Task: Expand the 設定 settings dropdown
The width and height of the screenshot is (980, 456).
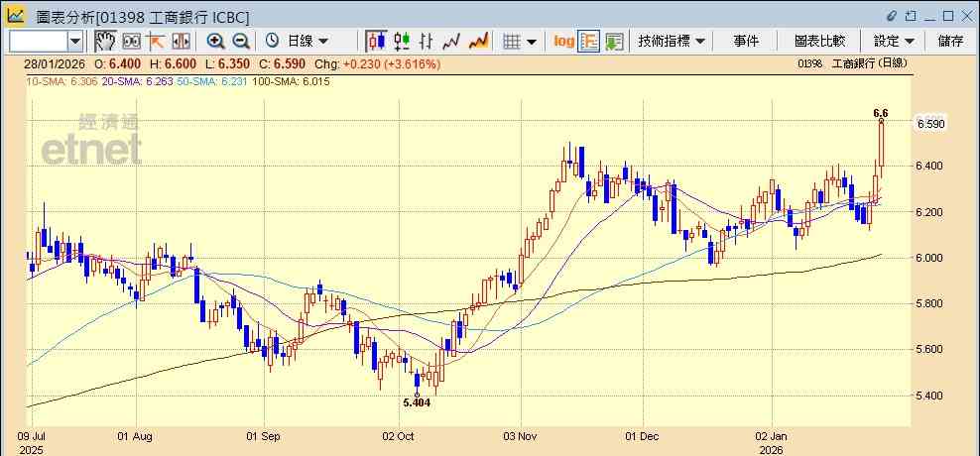Action: coord(894,42)
